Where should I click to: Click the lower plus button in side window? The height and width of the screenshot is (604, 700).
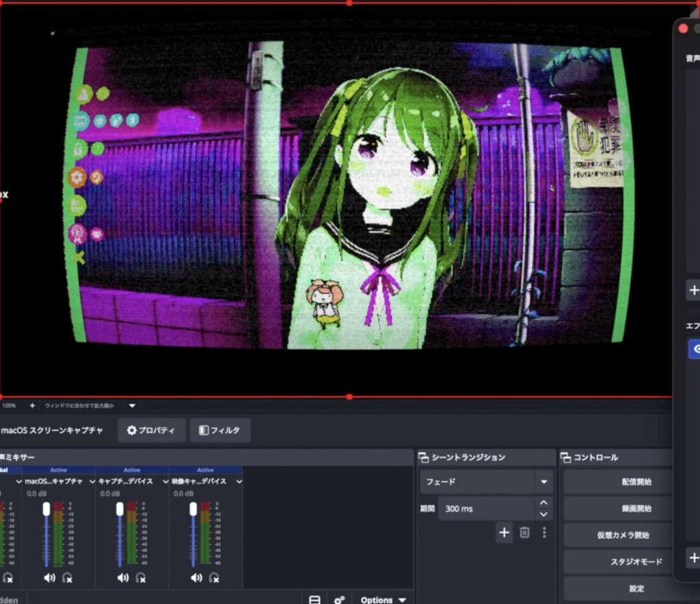pos(693,557)
